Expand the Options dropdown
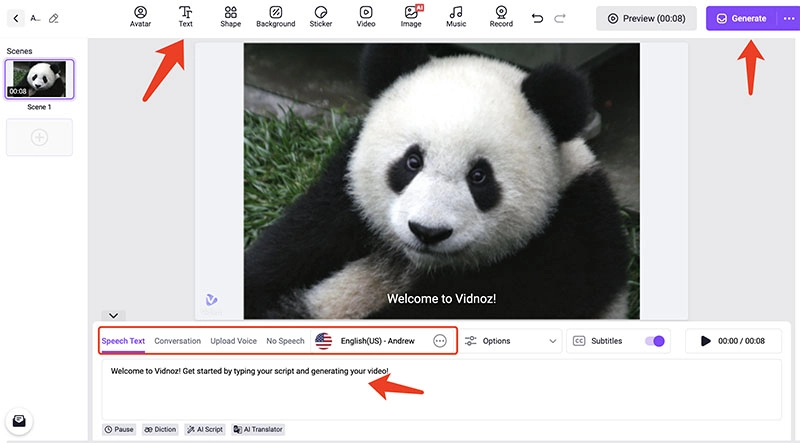This screenshot has width=800, height=443. (x=511, y=341)
